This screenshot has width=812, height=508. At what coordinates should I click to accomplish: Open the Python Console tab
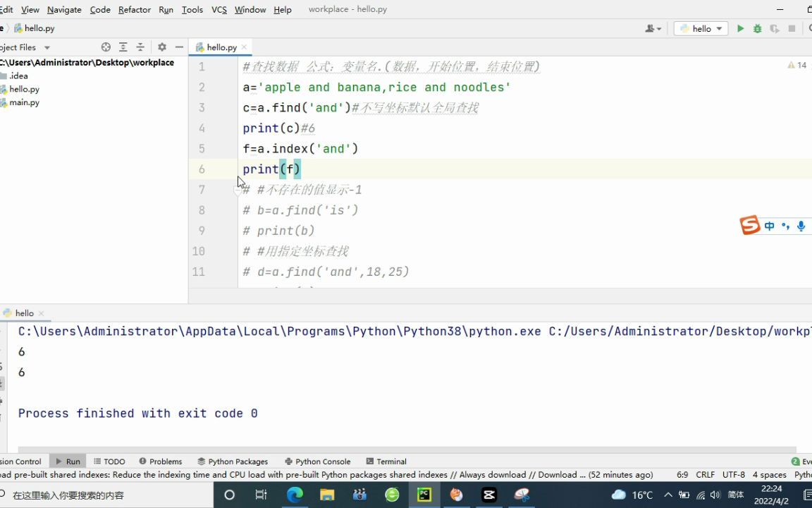[x=317, y=461]
